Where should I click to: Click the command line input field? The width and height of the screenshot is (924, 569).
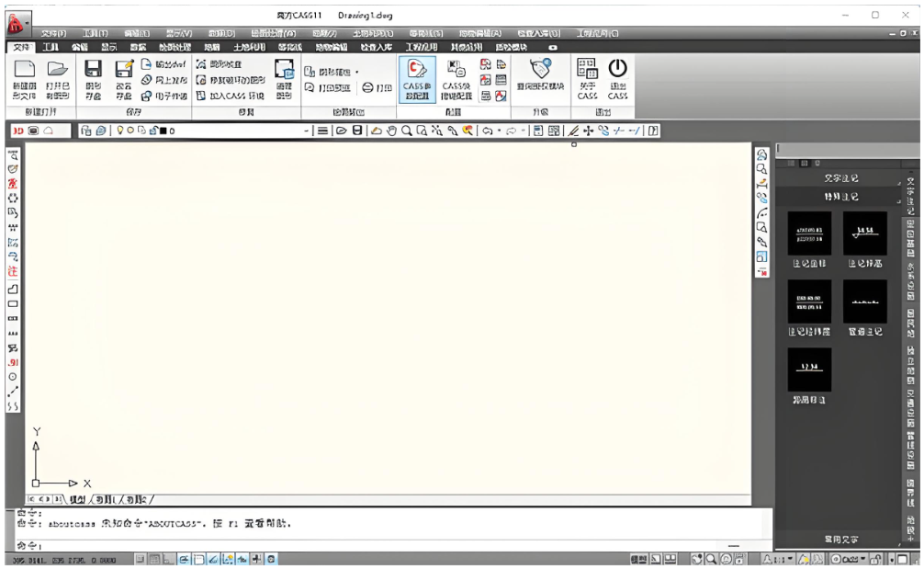367,545
